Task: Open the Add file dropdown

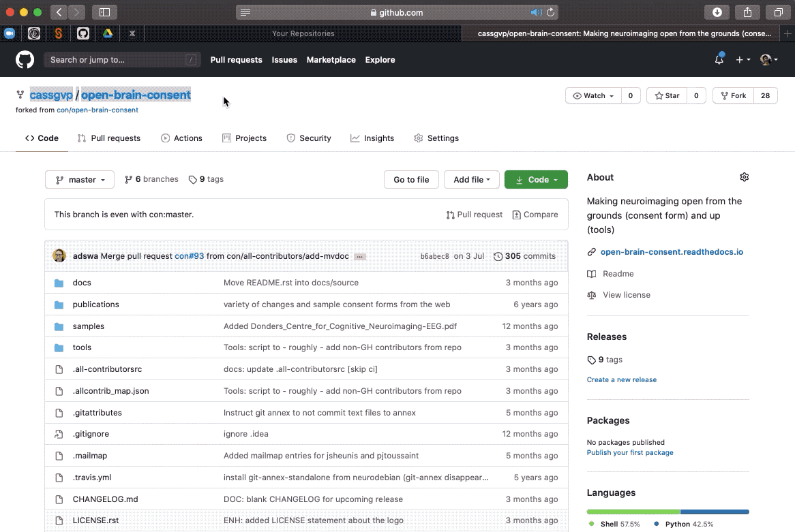Action: point(471,179)
